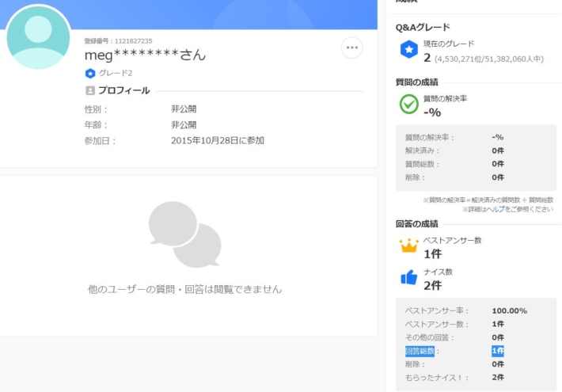Click the blue thumbs-up icon for ナイス数
The height and width of the screenshot is (392, 562).
[x=409, y=277]
